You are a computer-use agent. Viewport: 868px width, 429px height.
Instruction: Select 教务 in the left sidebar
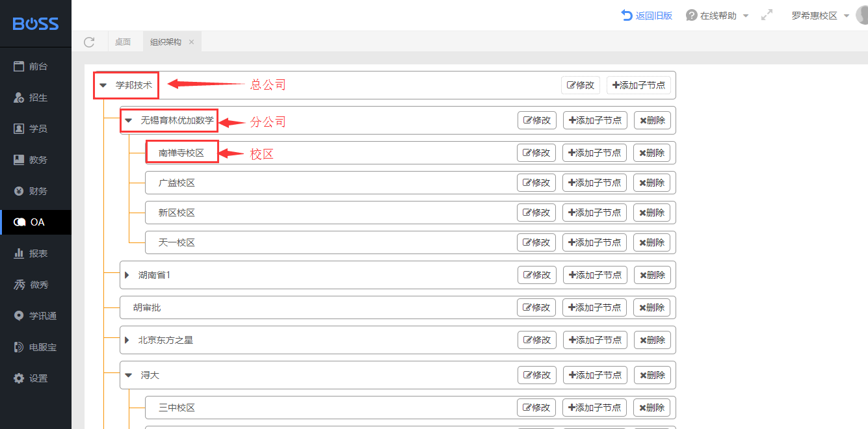36,160
